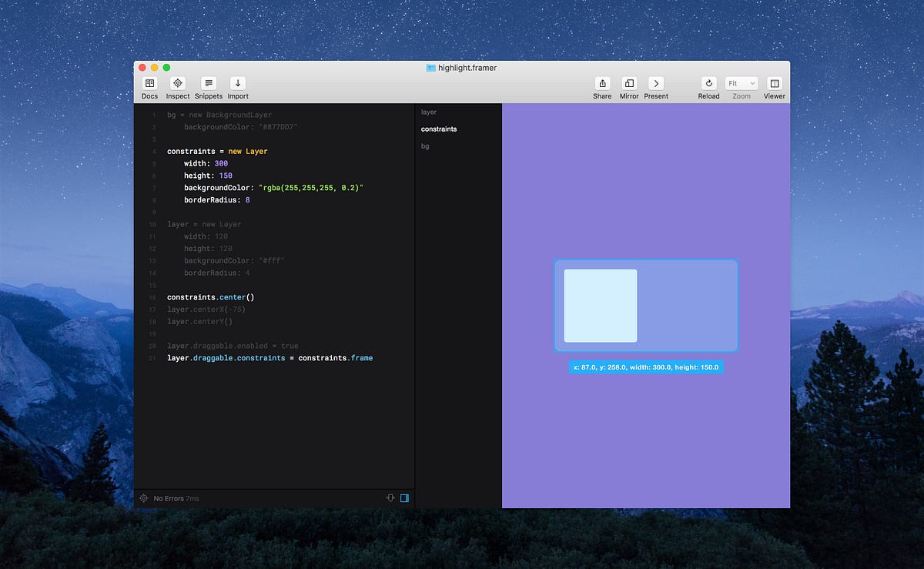
Task: Click the error-check target icon in status bar
Action: point(144,498)
